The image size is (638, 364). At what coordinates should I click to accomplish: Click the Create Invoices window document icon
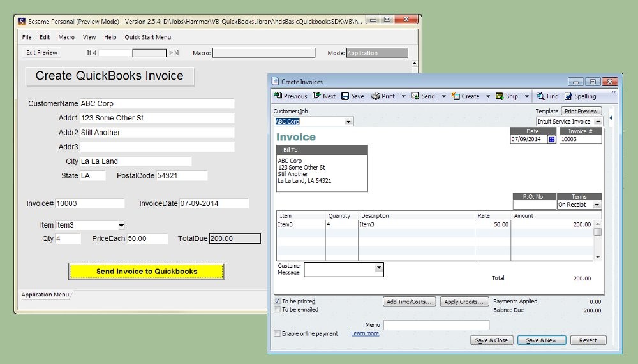coord(275,82)
